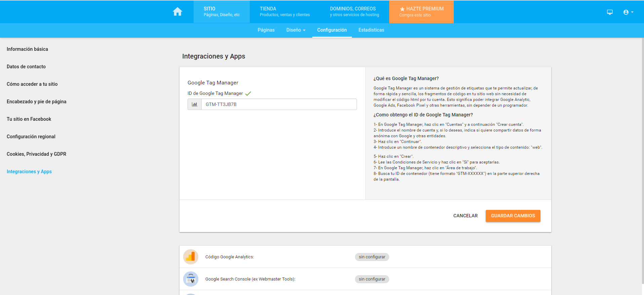Click the Hazte Premium button

(x=421, y=12)
